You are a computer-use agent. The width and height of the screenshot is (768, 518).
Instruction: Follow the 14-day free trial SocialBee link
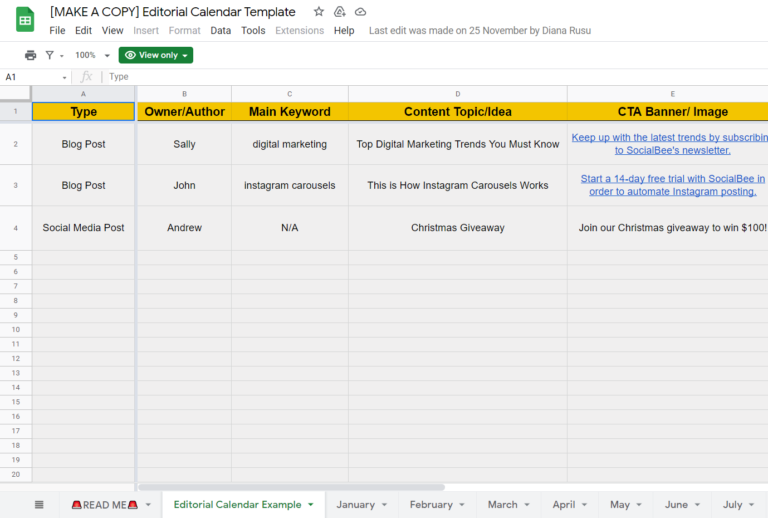point(672,185)
